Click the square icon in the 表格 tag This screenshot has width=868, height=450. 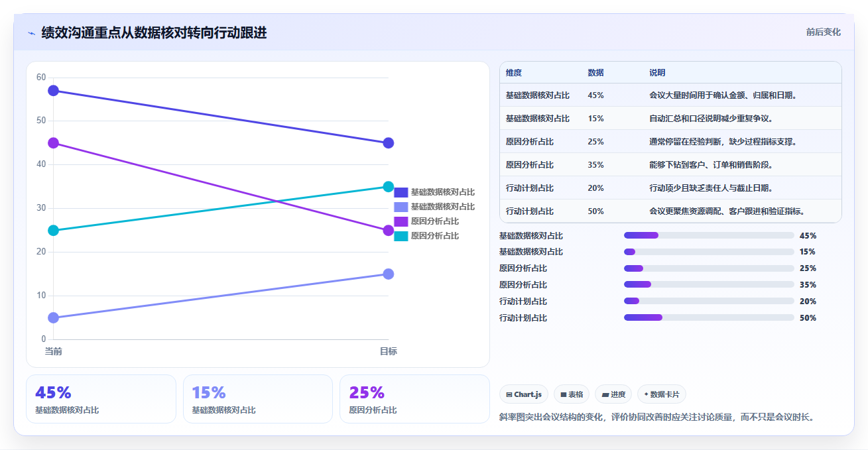coord(564,394)
